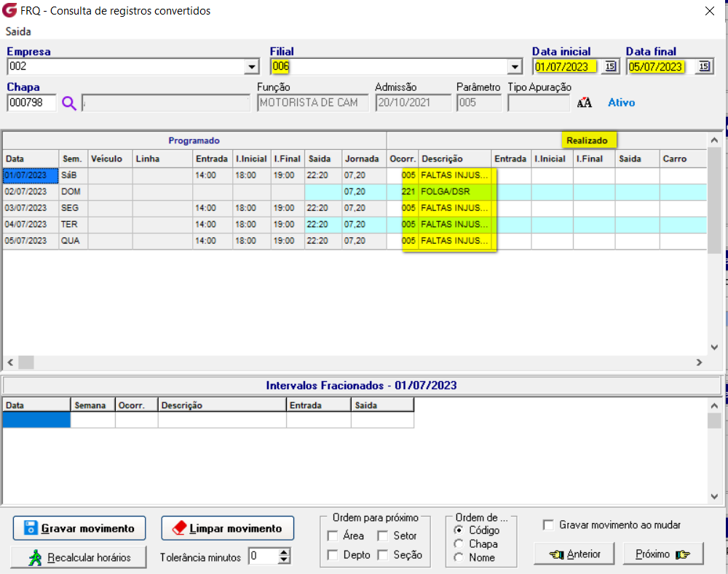Screen dimensions: 728x574
Task: Click FALTAS INJUS cell in the SáB row
Action: click(x=454, y=175)
